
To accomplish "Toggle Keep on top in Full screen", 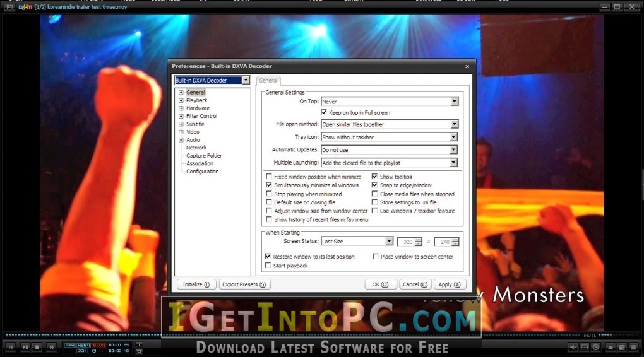I will [324, 112].
